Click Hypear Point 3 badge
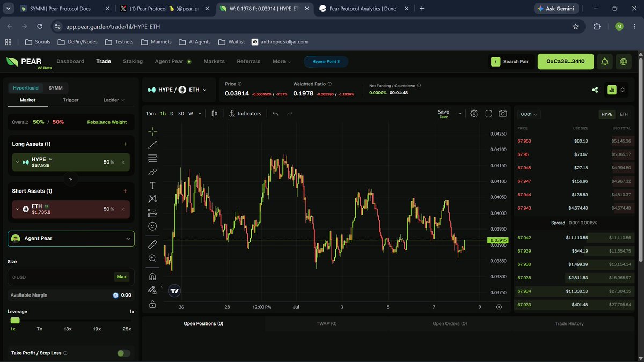 (326, 62)
